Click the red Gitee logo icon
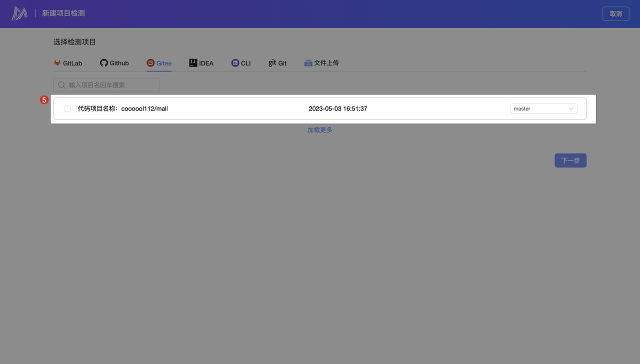The height and width of the screenshot is (364, 640). click(x=150, y=63)
